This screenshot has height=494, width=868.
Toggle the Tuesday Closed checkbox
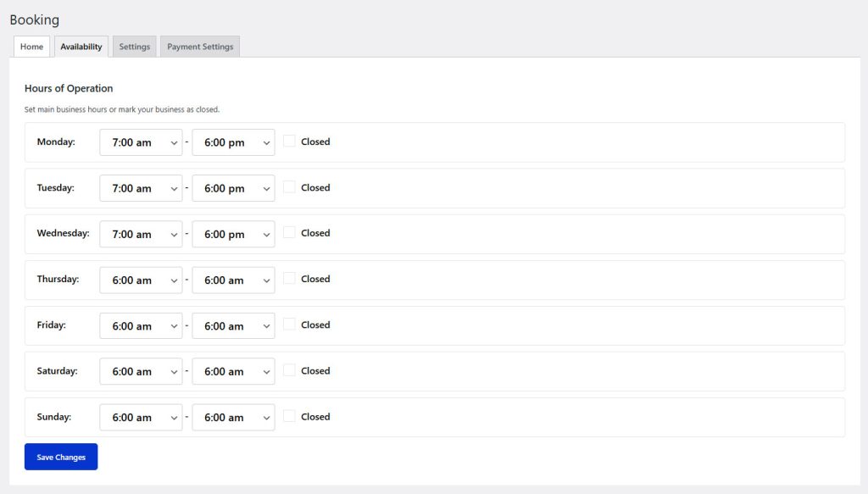coord(290,187)
